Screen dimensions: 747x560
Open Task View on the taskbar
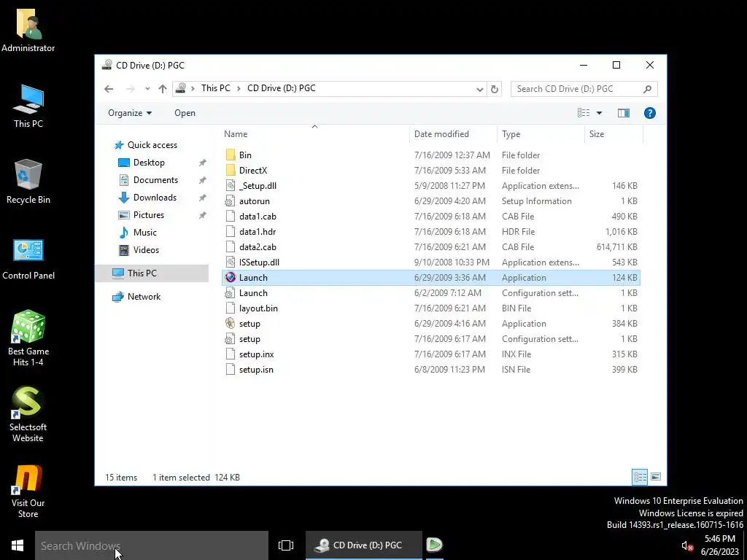286,545
